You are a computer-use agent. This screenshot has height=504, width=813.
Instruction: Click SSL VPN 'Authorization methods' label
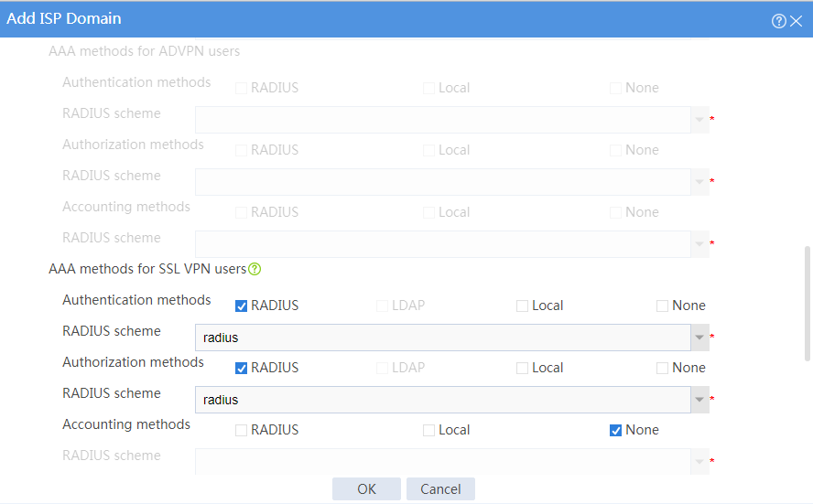point(133,362)
